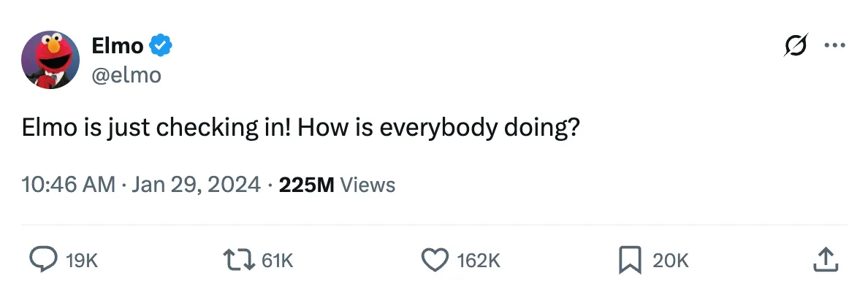Click the 162K likes count
Viewport: 868px width, 292px height.
pos(479,260)
